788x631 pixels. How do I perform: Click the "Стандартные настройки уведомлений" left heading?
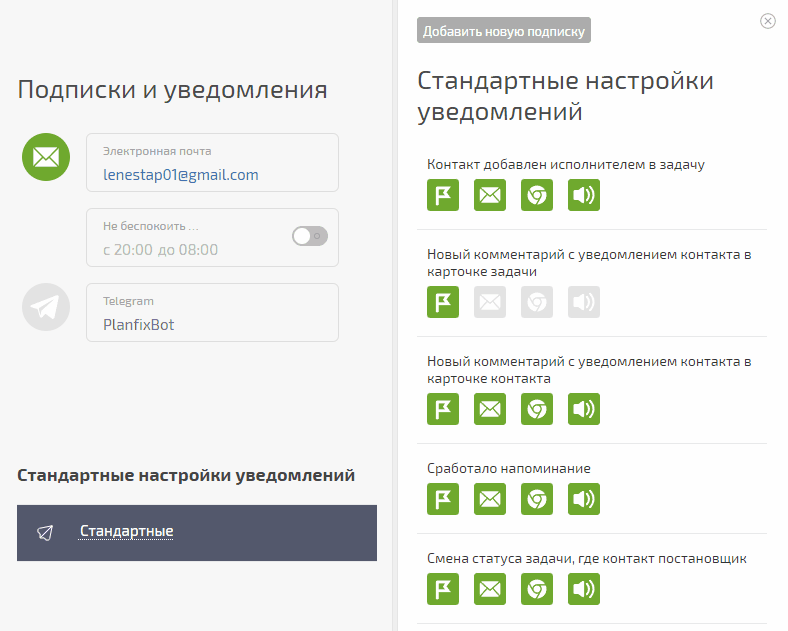coord(186,475)
